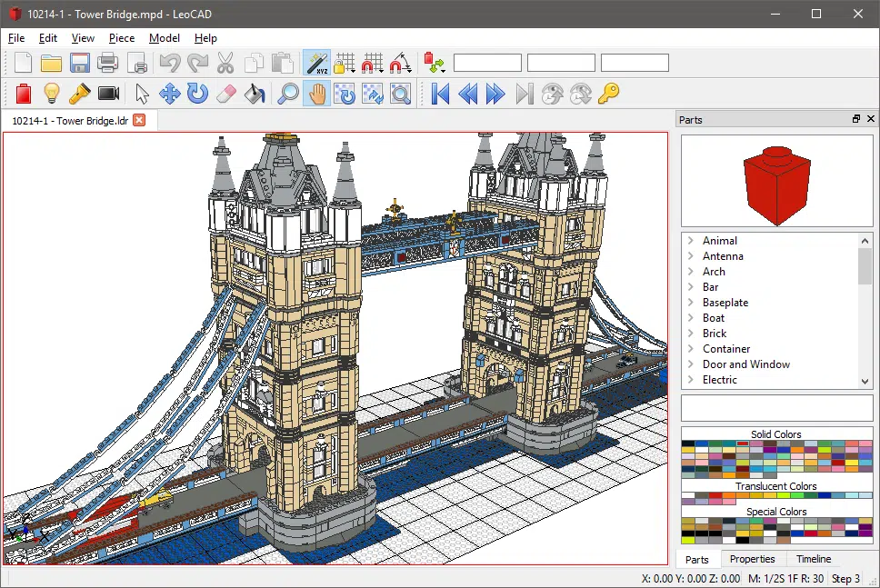The image size is (880, 588).
Task: Toggle relative transforms with the XYZ wand
Action: tap(318, 63)
